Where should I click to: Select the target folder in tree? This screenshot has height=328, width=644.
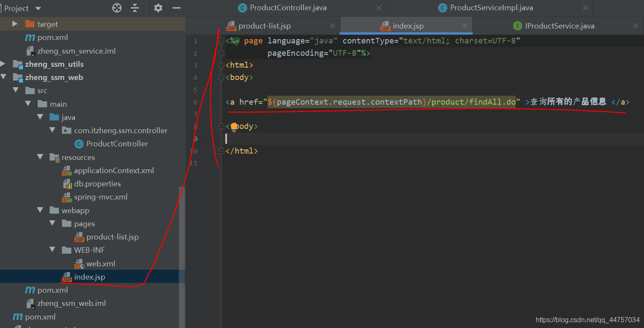(47, 24)
